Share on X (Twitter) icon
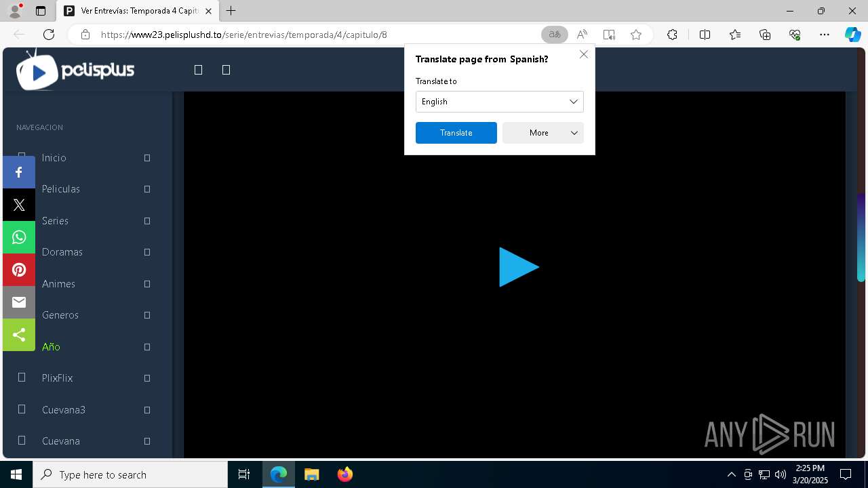868x488 pixels. 19,205
